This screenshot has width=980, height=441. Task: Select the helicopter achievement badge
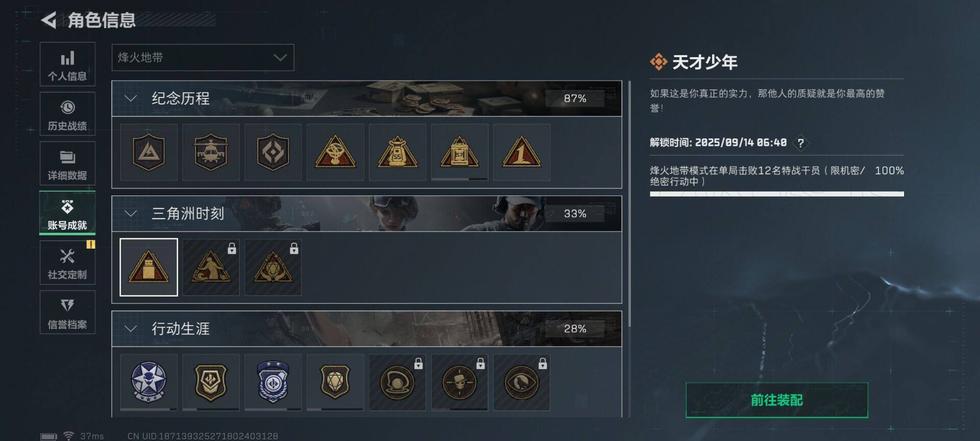[211, 152]
